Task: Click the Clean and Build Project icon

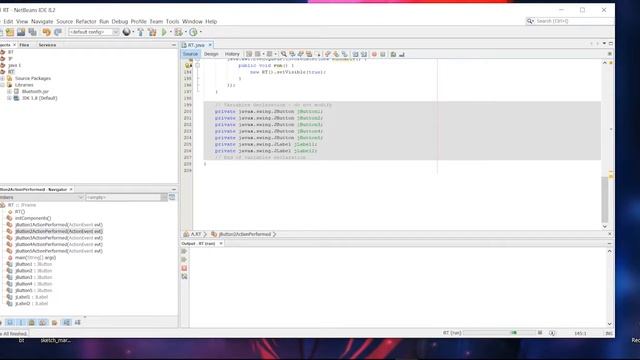Action: 152,32
